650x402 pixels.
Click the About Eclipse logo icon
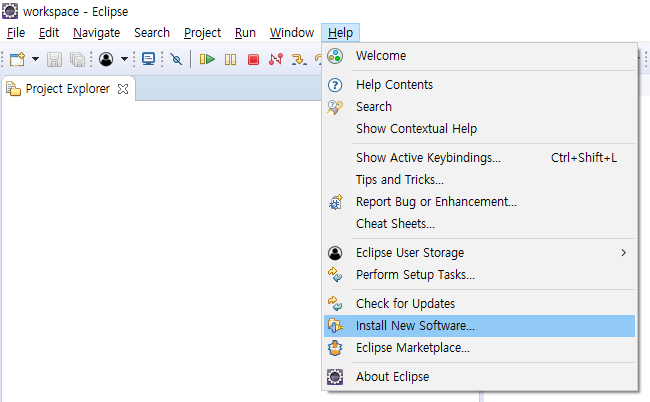(335, 377)
